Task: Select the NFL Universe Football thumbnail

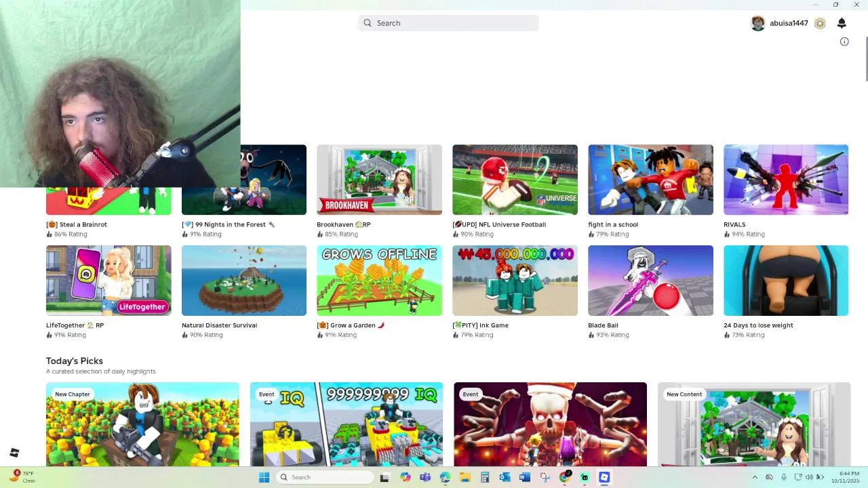Action: 515,180
